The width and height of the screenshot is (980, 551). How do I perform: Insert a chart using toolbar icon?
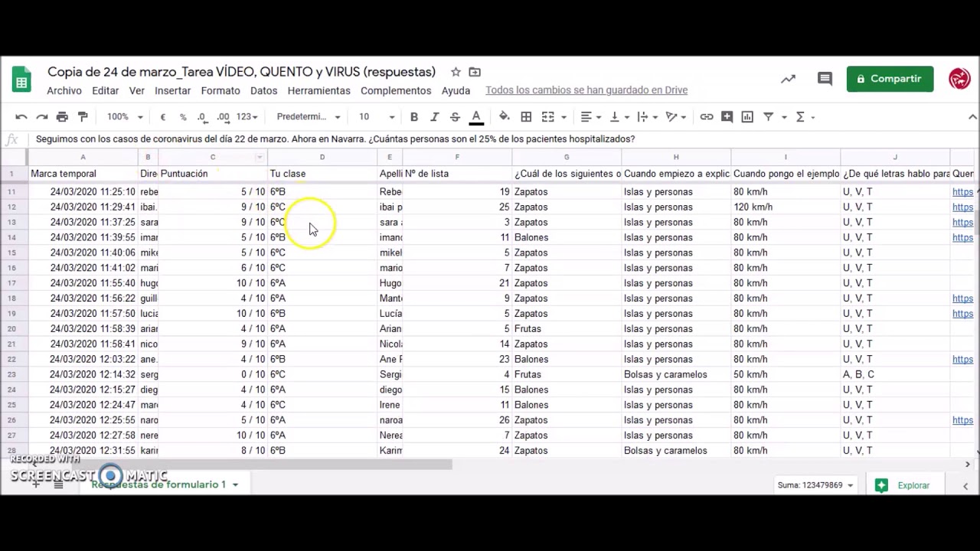[747, 117]
